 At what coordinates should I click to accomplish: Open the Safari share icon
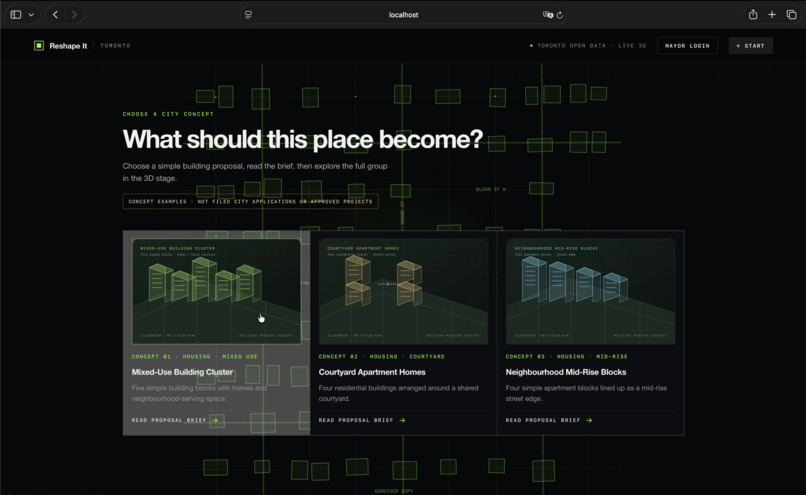click(753, 14)
